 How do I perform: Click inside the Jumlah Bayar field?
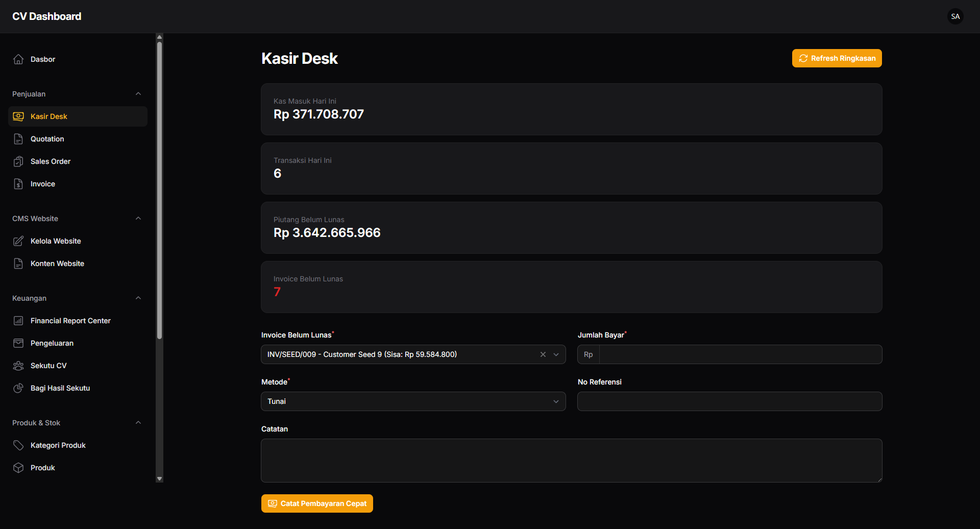point(715,354)
